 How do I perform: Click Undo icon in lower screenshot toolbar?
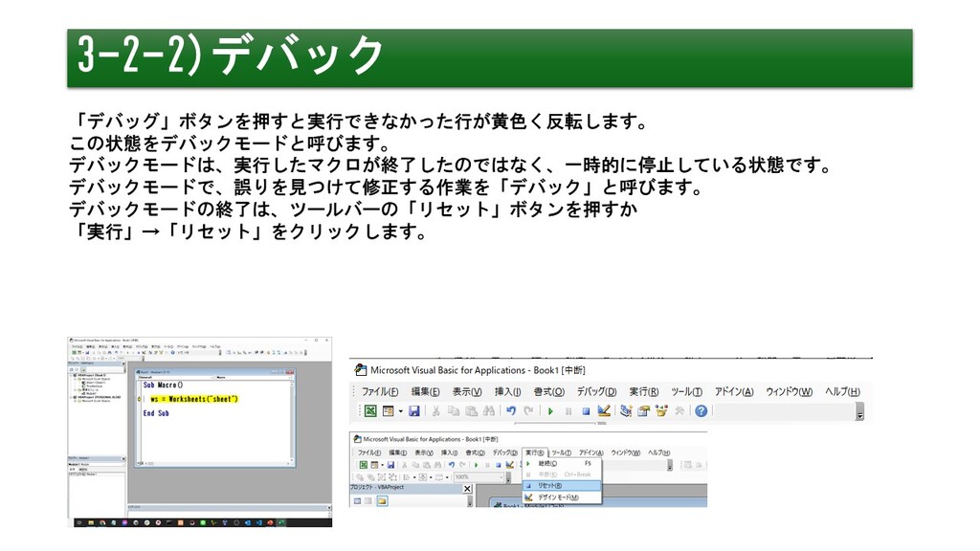click(x=452, y=465)
